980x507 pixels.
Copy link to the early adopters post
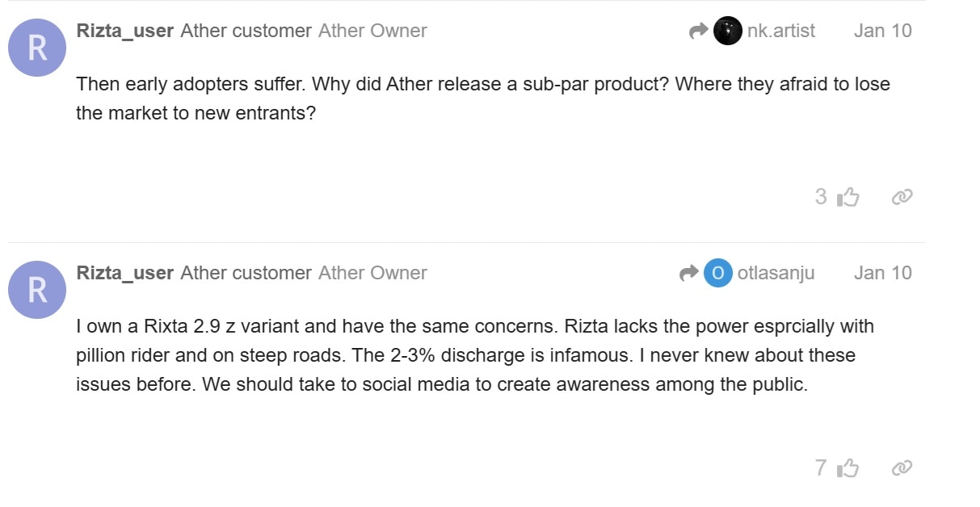(x=902, y=197)
